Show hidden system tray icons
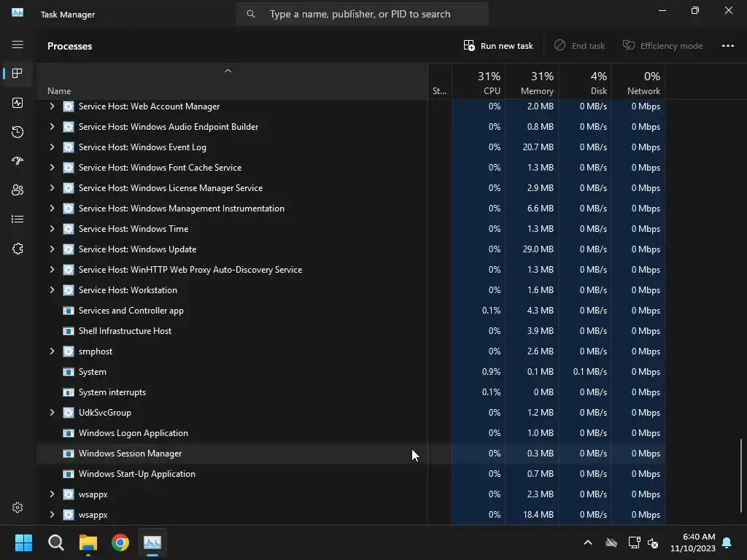 click(x=588, y=542)
